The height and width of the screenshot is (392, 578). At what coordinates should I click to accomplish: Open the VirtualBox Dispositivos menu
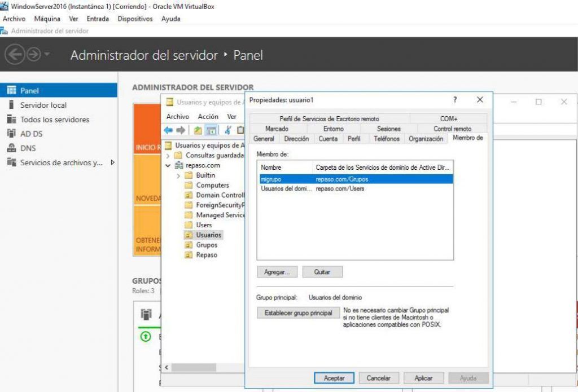click(x=135, y=19)
